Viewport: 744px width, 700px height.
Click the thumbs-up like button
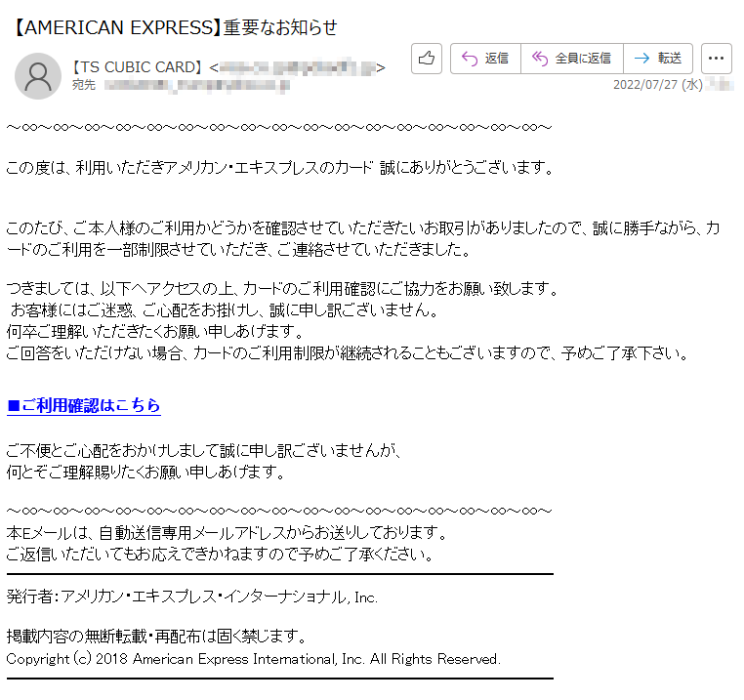pos(427,59)
